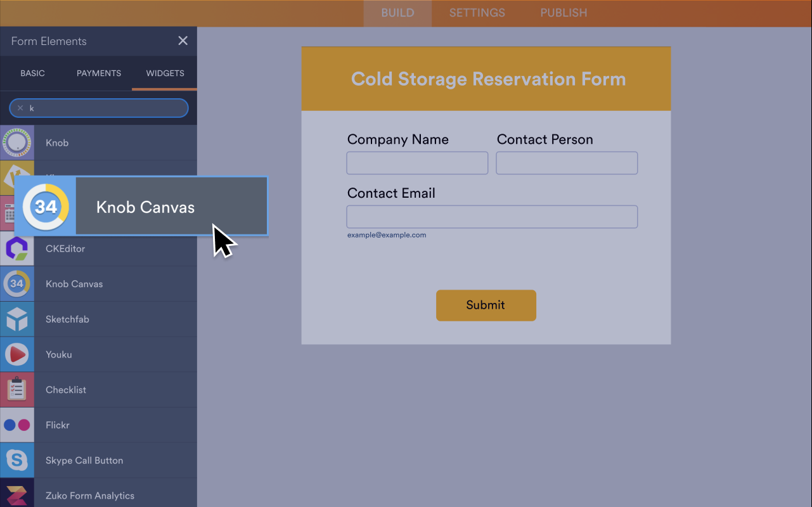Switch to the BASIC tab
Screen dimensions: 812x507
pos(32,73)
